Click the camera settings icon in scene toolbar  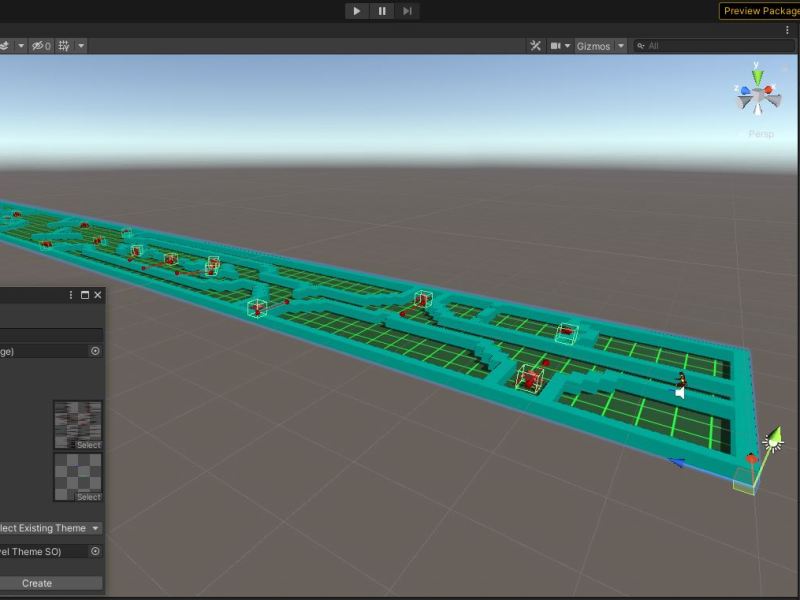coord(556,45)
